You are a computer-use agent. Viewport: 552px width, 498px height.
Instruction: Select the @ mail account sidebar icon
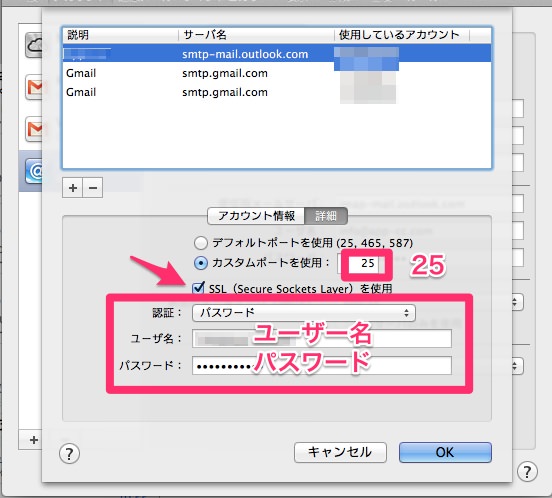click(x=34, y=171)
